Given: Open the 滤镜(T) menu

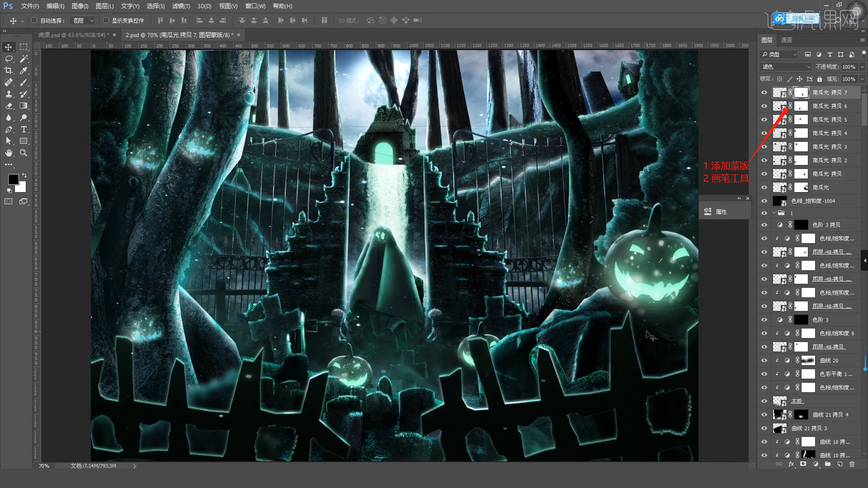Looking at the screenshot, I should click(181, 6).
